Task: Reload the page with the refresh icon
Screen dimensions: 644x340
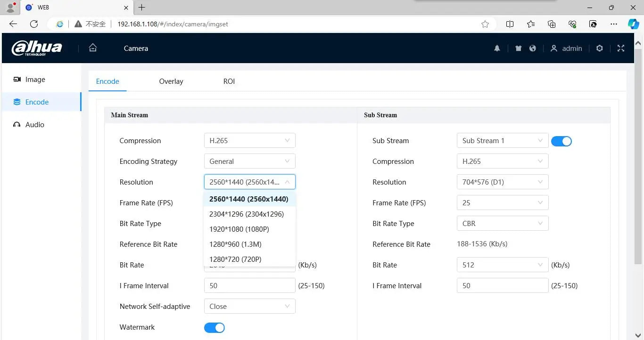Action: coord(34,24)
